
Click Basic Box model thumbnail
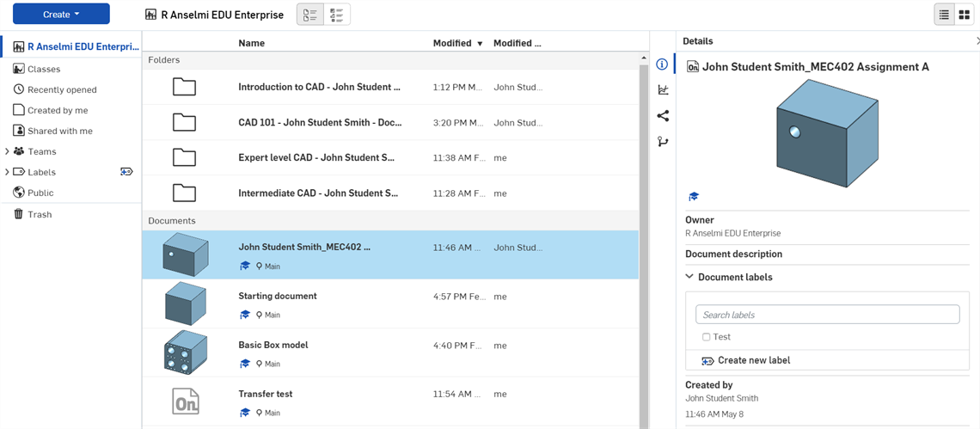tap(185, 352)
